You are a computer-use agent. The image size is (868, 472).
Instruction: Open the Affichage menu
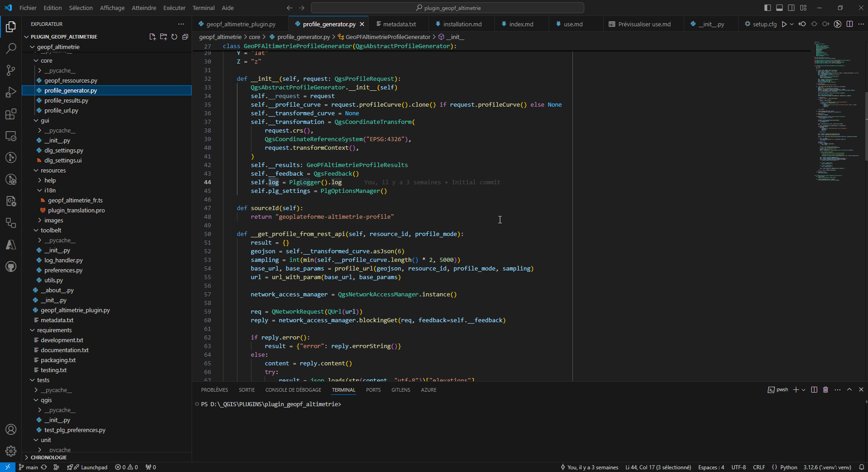pos(112,8)
